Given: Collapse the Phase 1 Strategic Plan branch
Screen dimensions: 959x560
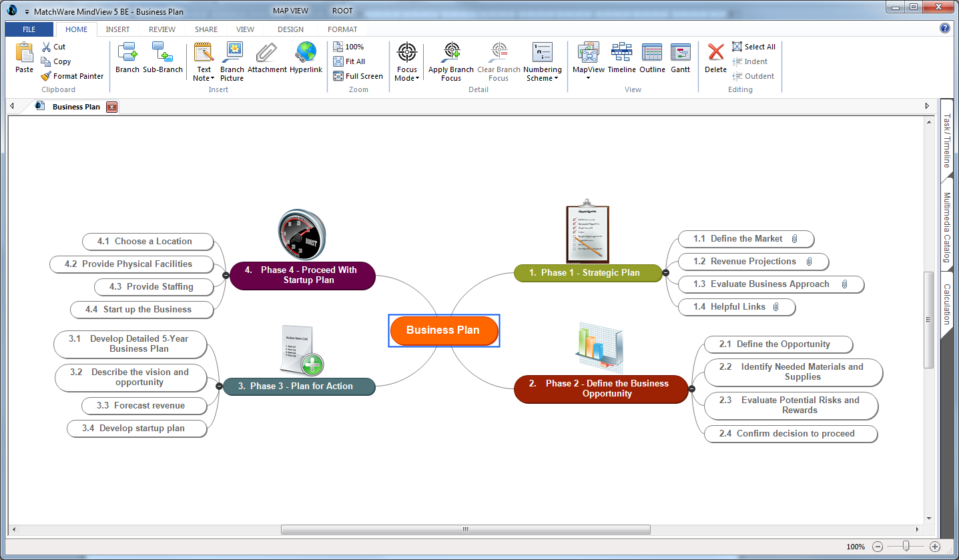Looking at the screenshot, I should [666, 272].
